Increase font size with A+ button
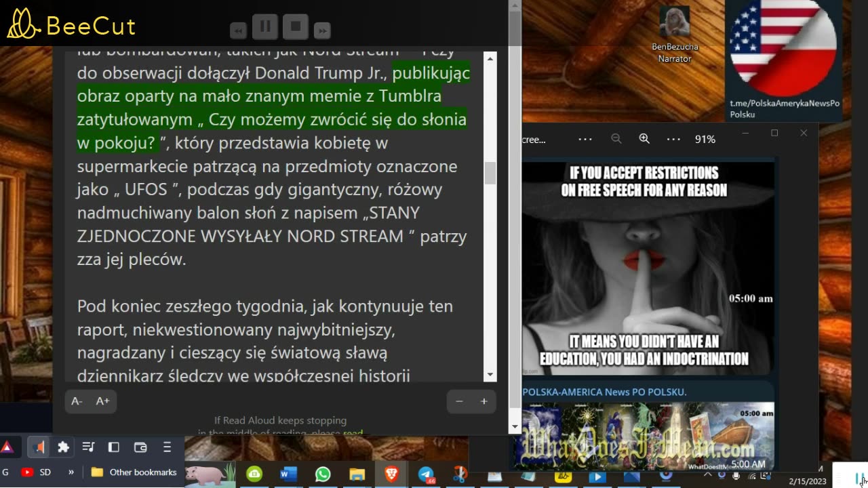Viewport: 868px width, 488px height. [102, 401]
